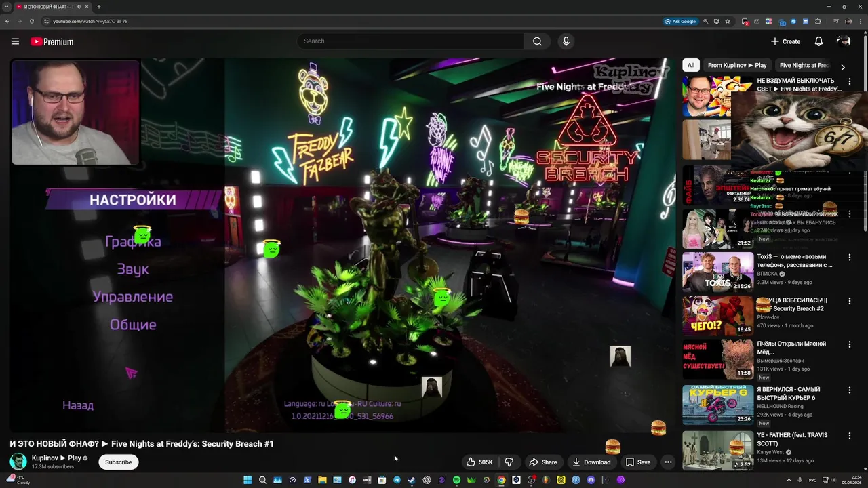Click the address bar URL
Screen dimensions: 868x488
90,21
